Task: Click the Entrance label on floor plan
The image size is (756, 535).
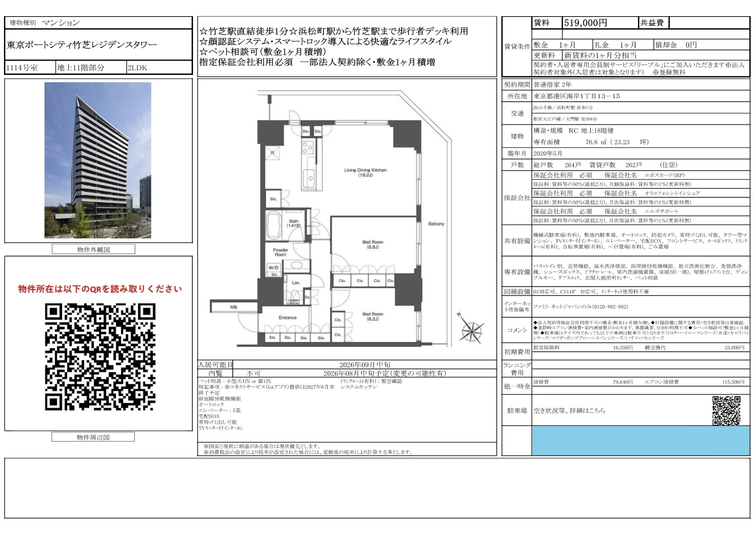Action: pos(287,318)
